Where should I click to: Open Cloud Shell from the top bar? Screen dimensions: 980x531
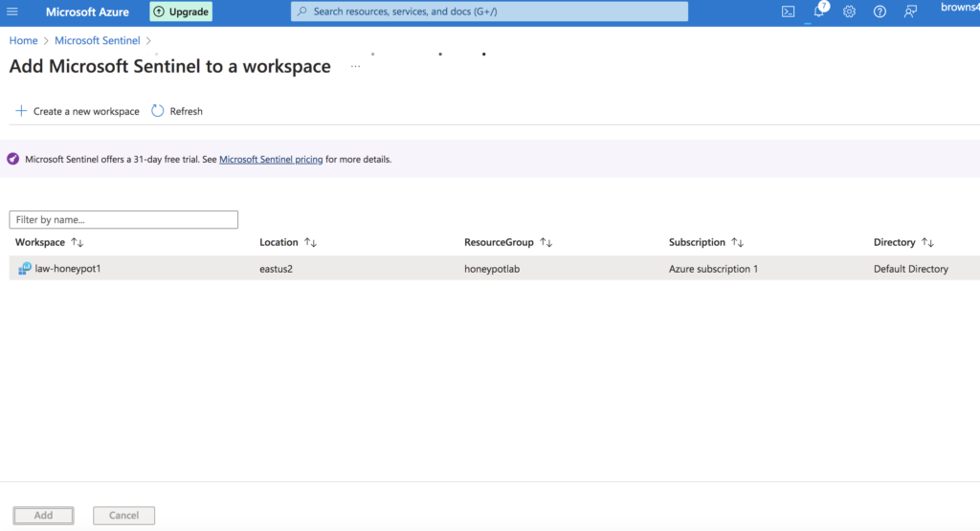(788, 11)
